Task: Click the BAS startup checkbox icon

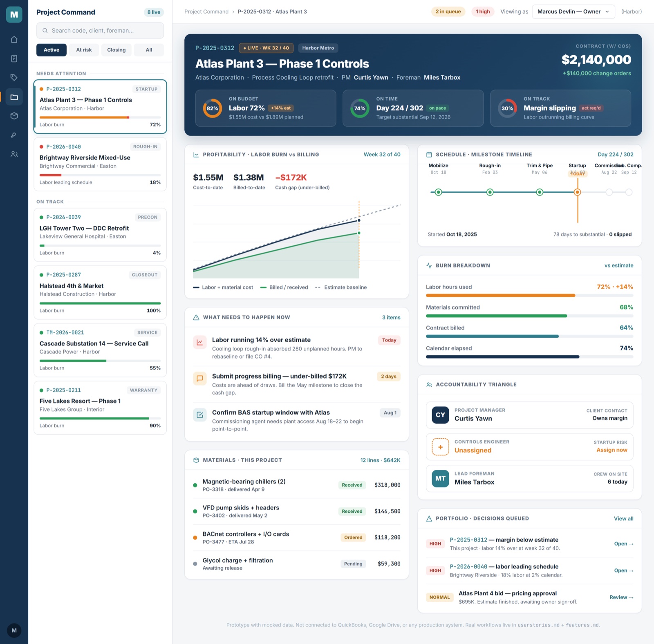Action: [199, 415]
